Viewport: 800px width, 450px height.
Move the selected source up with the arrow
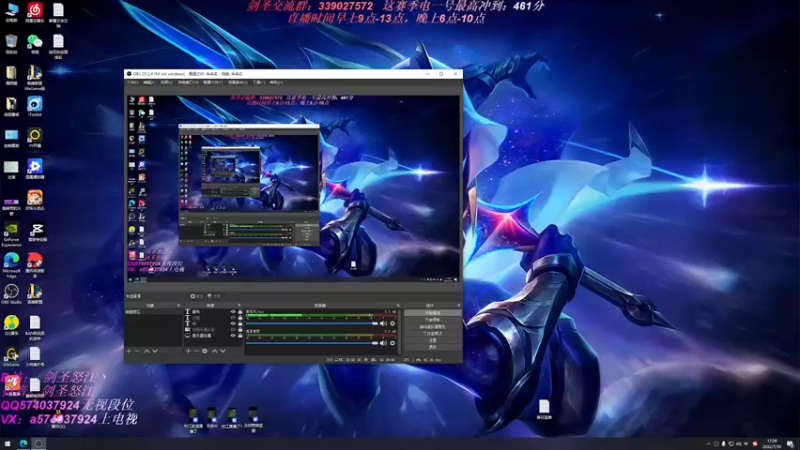214,351
